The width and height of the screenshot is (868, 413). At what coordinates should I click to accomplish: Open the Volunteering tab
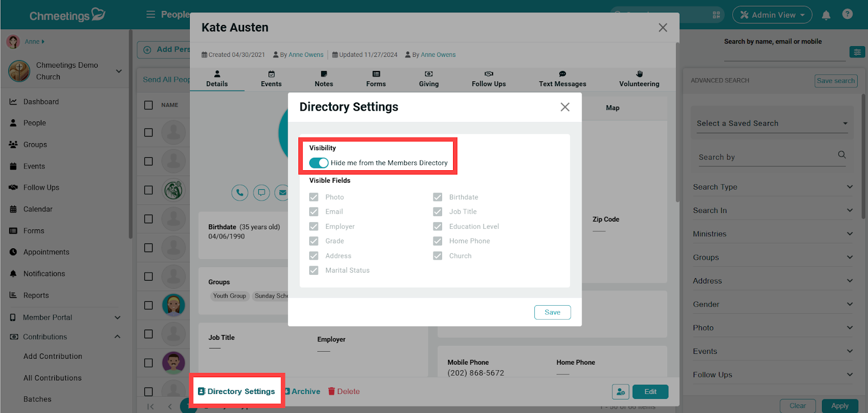pos(639,79)
